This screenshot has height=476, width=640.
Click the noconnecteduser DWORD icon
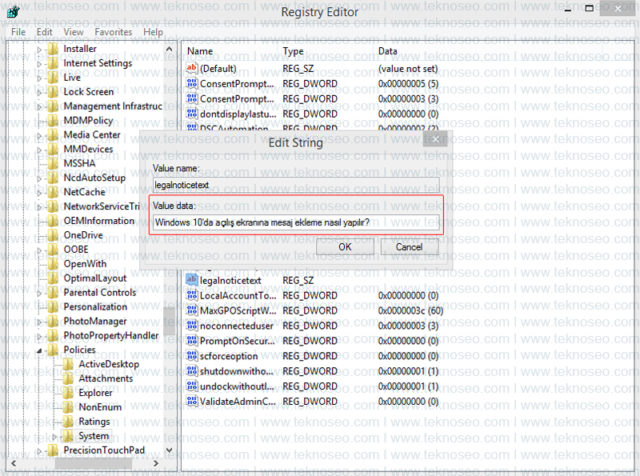191,325
